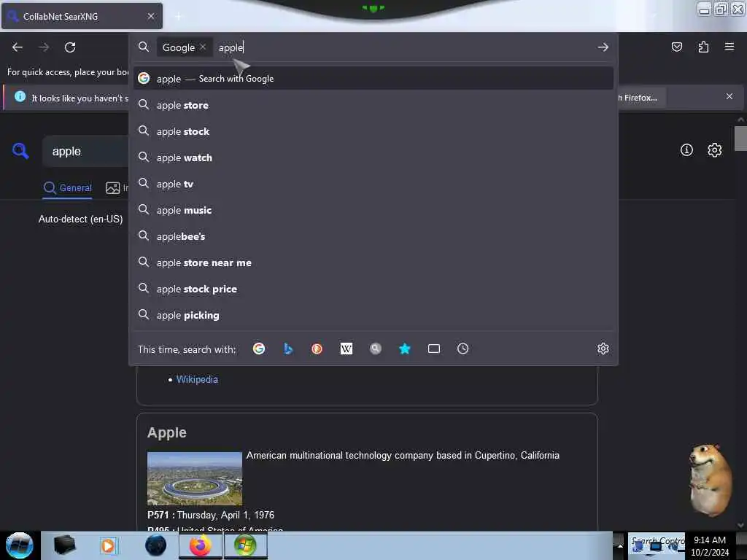Viewport: 747px width, 560px height.
Task: Search this time with Google icon
Action: coord(259,349)
